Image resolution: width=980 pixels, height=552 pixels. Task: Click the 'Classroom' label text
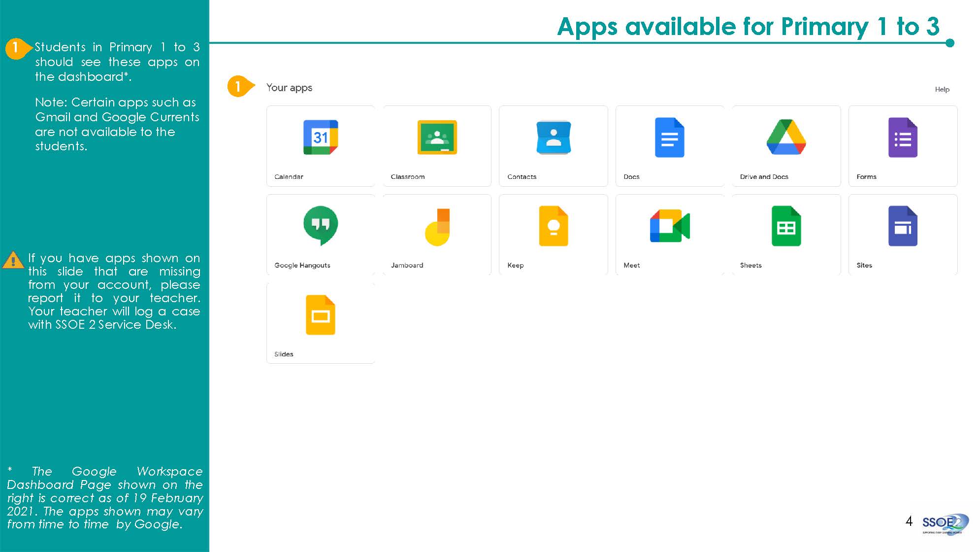click(x=408, y=176)
